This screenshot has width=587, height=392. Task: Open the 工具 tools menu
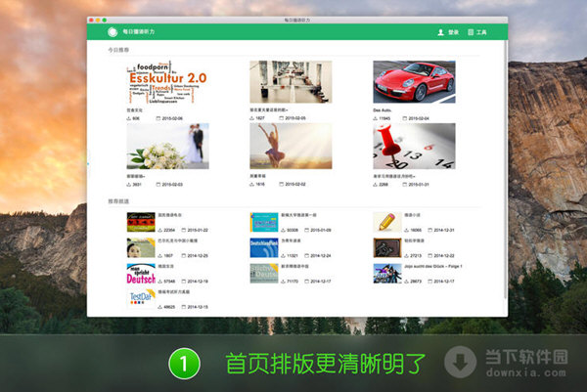481,32
